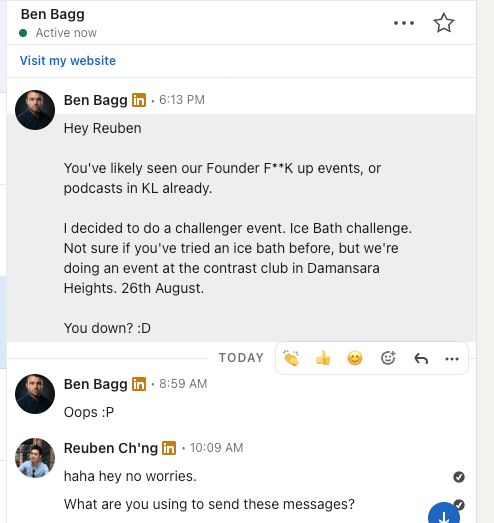React with the smiling face emoji
494x523 pixels.
pos(355,359)
